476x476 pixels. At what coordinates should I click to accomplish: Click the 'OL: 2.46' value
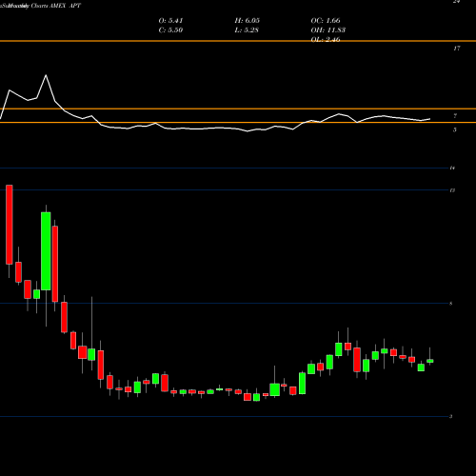pyautogui.click(x=326, y=39)
